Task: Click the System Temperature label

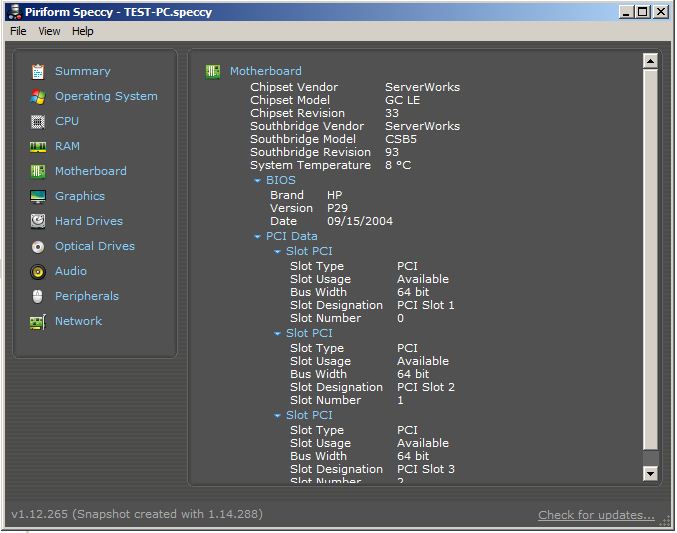Action: pyautogui.click(x=310, y=165)
